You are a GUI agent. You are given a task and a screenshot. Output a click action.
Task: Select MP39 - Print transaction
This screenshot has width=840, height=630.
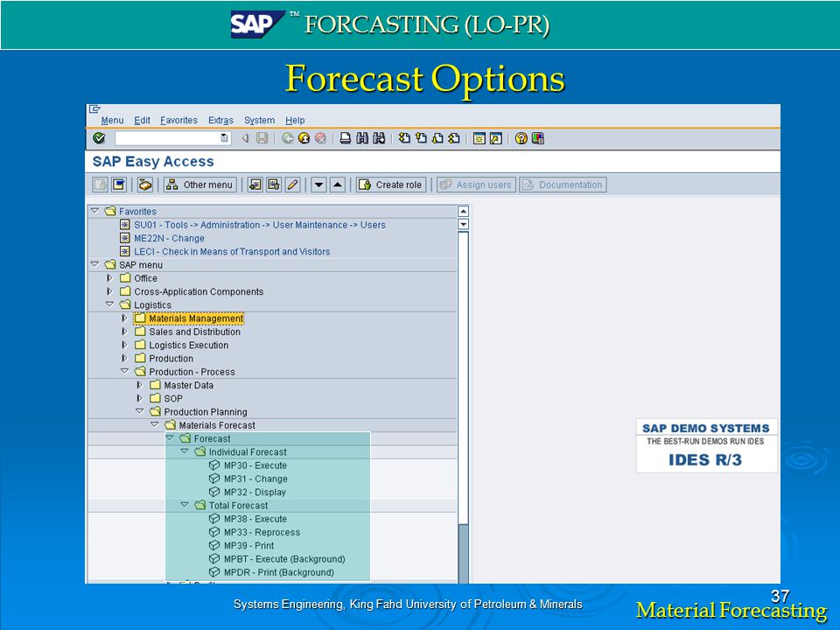(248, 546)
